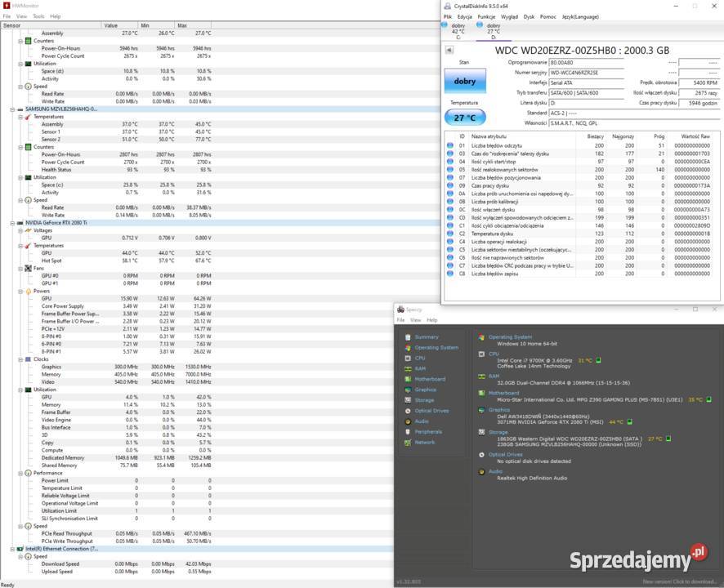Click the storage temperature indicator icon
The height and width of the screenshot is (588, 724).
[668, 439]
